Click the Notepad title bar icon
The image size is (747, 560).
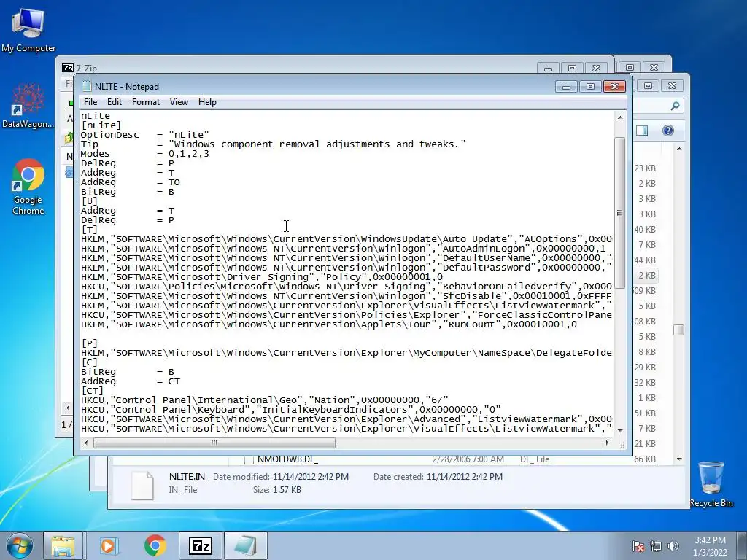point(86,86)
